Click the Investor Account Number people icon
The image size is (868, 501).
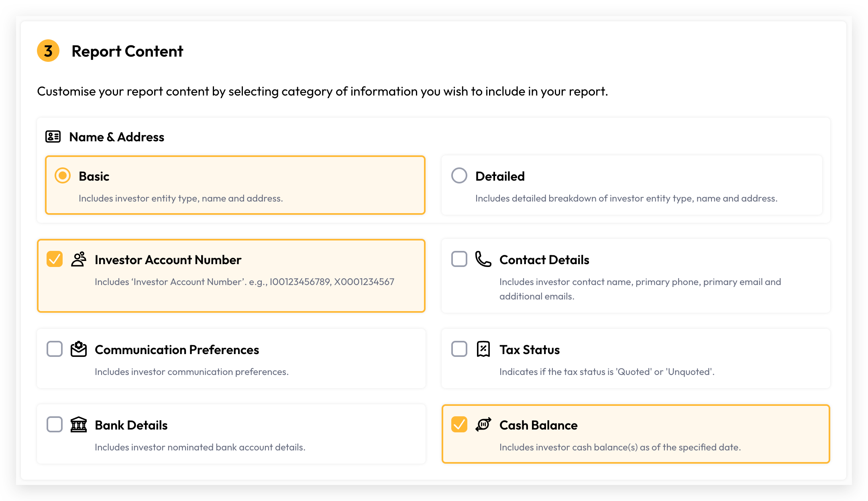coord(79,259)
